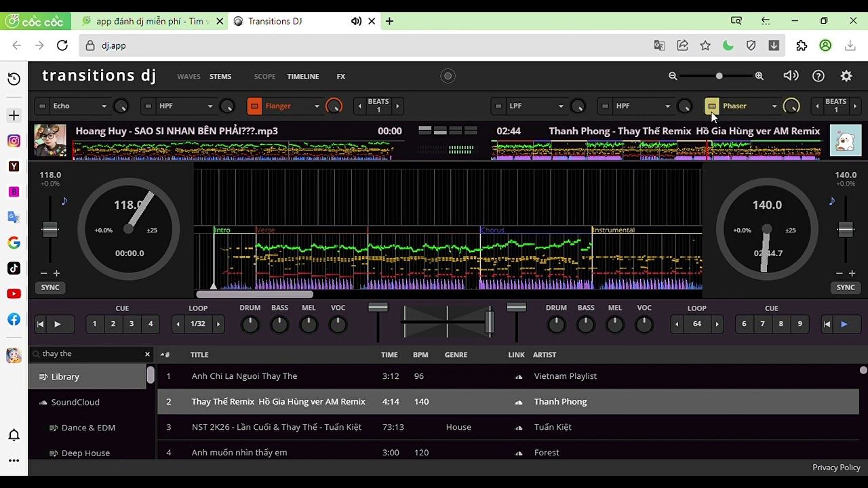This screenshot has height=488, width=868.
Task: Open the Privacy Policy link
Action: point(836,468)
